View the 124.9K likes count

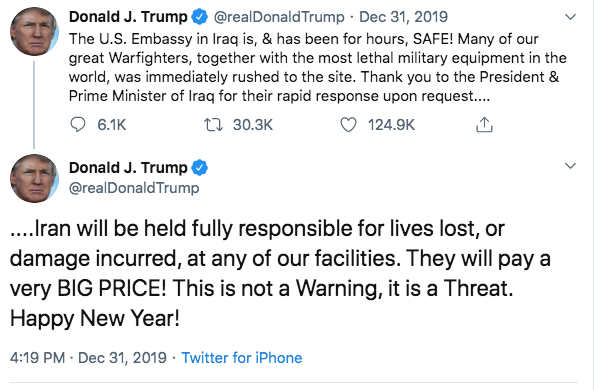click(391, 125)
